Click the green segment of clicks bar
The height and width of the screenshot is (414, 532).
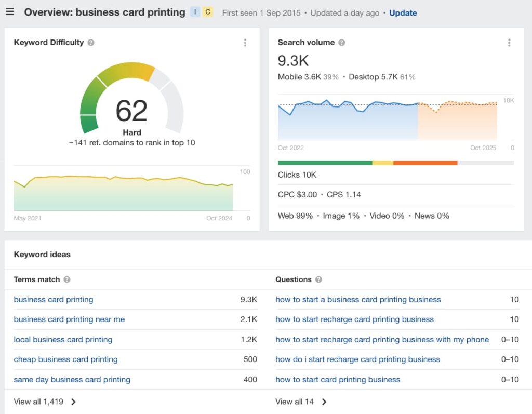coord(325,163)
